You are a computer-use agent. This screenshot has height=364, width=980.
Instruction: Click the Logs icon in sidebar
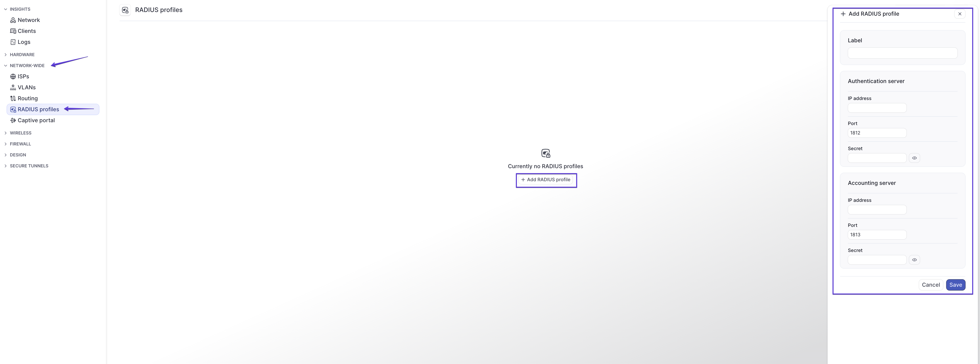(13, 42)
